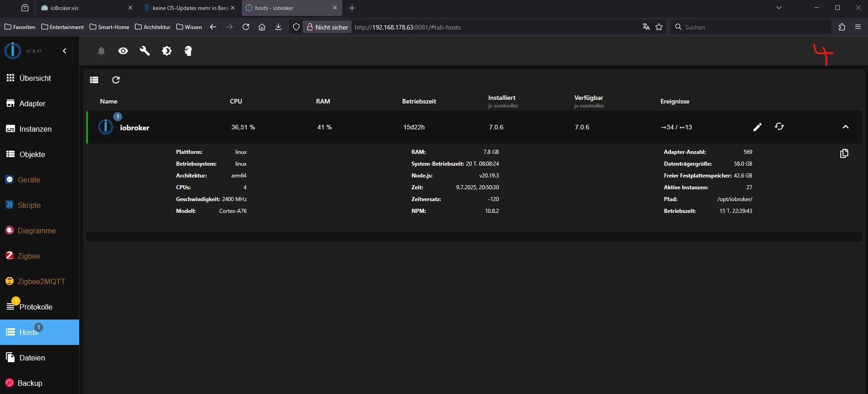The image size is (868, 394).
Task: Click the ioBroker logo in the sidebar
Action: (13, 50)
